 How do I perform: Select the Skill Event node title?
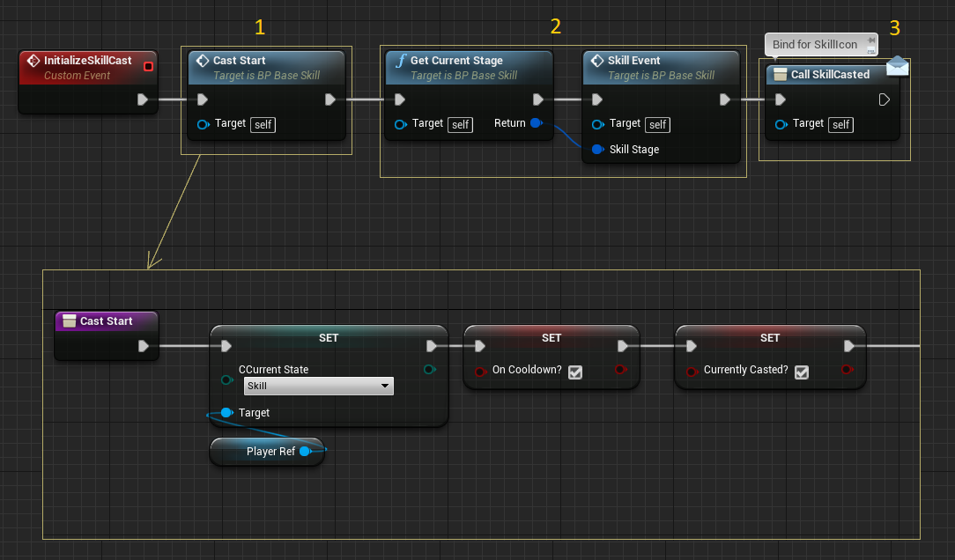pyautogui.click(x=634, y=60)
